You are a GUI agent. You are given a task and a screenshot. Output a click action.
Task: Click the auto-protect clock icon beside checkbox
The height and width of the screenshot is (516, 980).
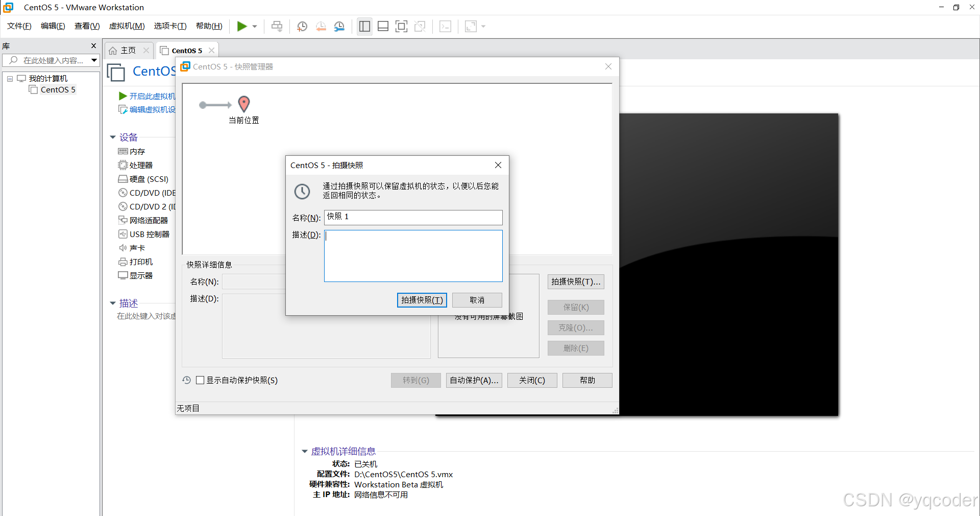(187, 380)
